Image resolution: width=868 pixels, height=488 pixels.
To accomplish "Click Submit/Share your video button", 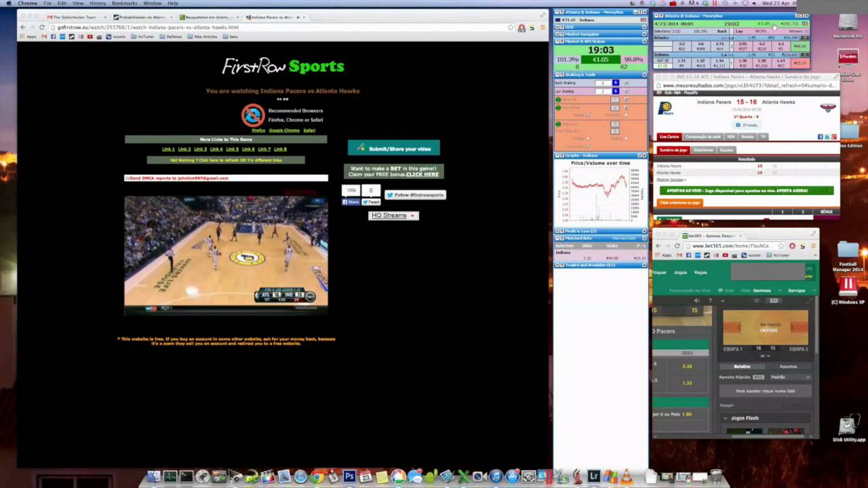I will [393, 148].
